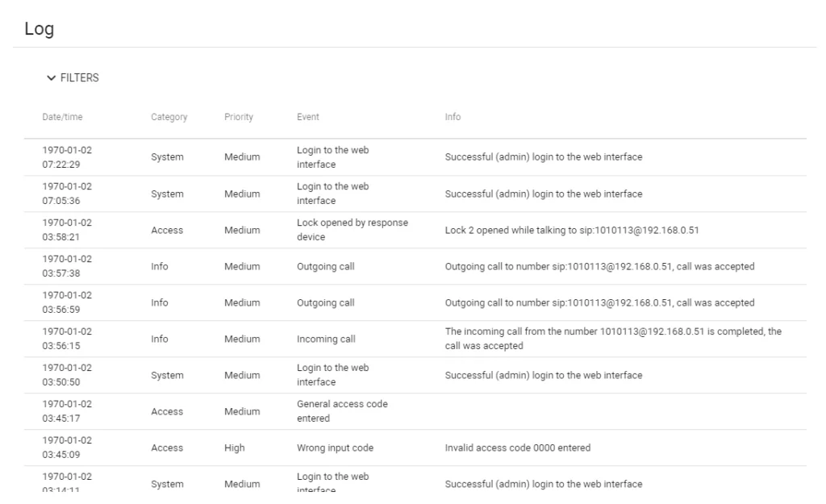
Task: Click the Info column header
Action: [453, 117]
